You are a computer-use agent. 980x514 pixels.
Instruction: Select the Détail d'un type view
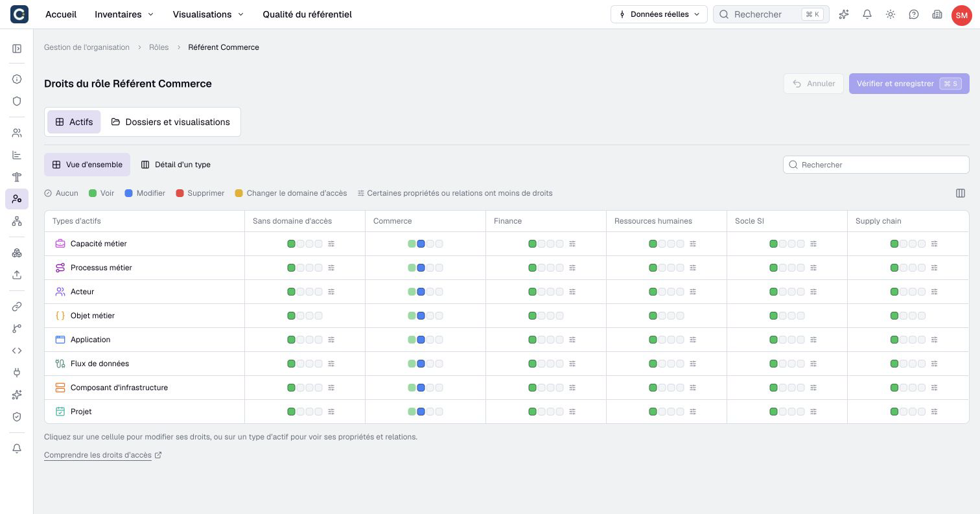click(176, 165)
